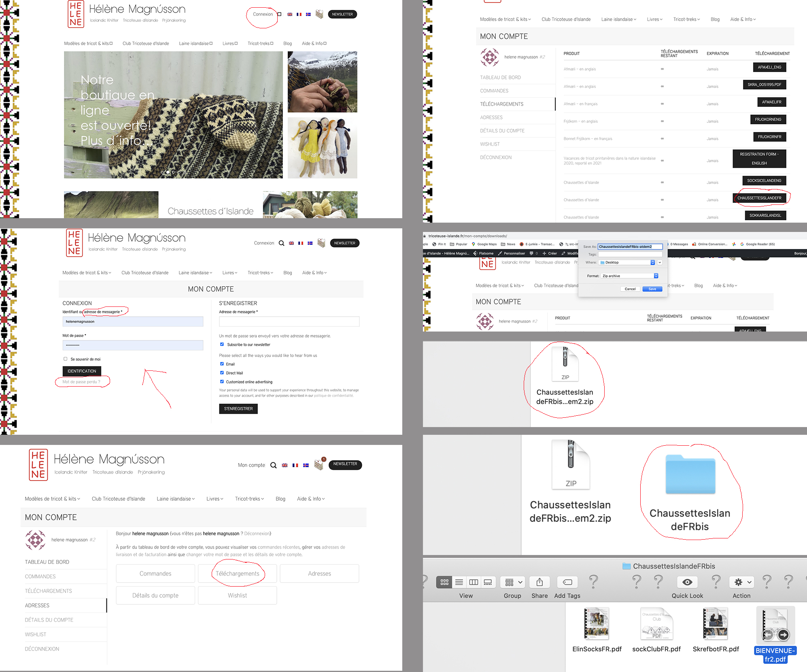The image size is (807, 672).
Task: Switch Finder to gallery view
Action: tap(488, 582)
